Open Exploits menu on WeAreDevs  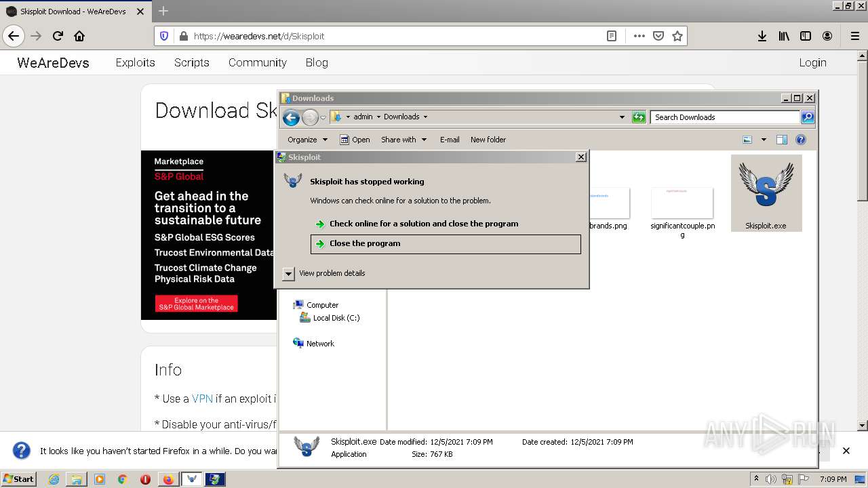[135, 62]
